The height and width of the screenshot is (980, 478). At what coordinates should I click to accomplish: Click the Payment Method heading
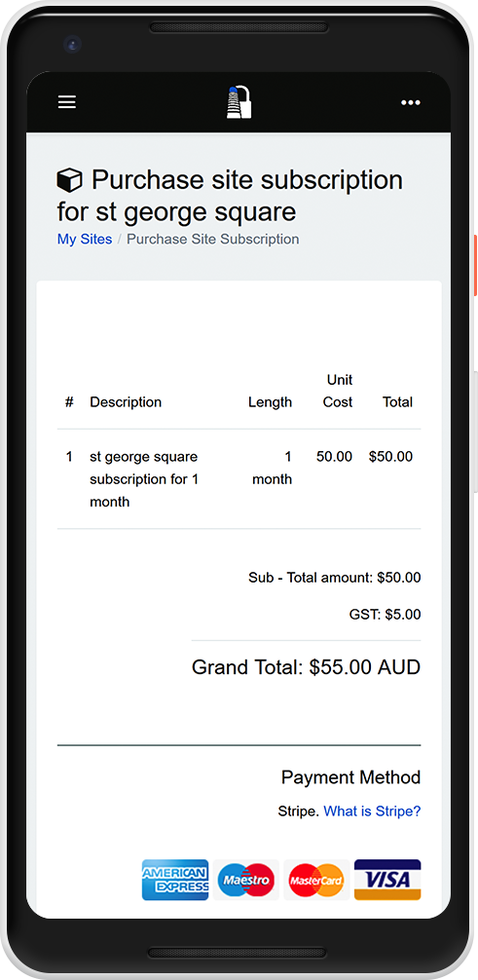[x=351, y=777]
